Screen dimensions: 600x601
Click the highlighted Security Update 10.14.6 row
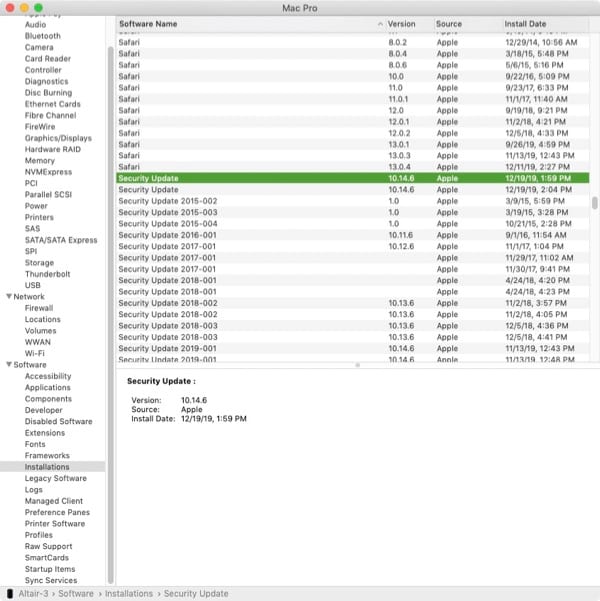[353, 178]
